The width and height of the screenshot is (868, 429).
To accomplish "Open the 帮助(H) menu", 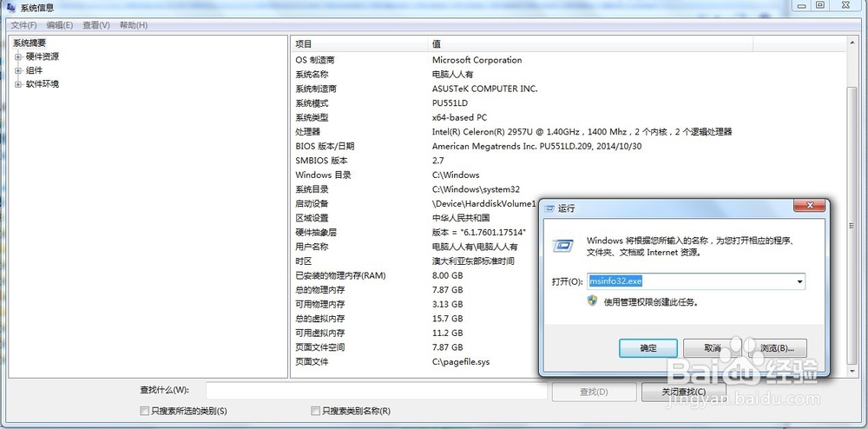I will pos(134,25).
